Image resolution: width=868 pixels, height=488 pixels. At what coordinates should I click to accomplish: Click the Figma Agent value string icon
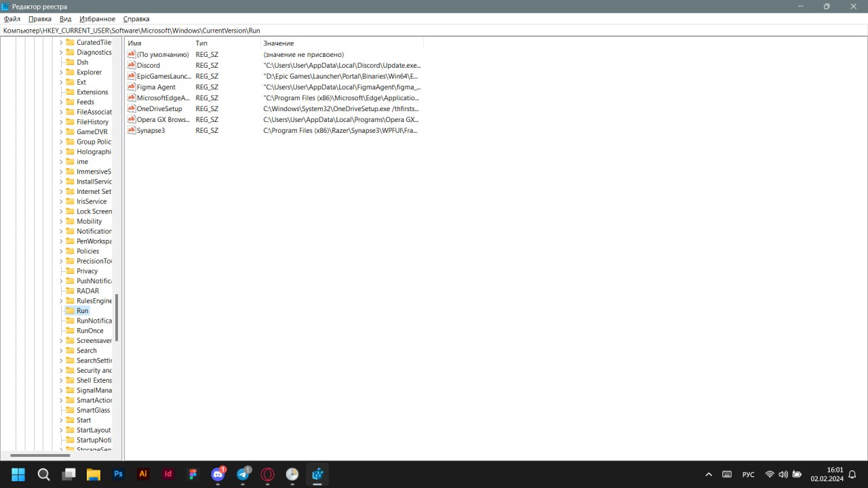point(132,87)
